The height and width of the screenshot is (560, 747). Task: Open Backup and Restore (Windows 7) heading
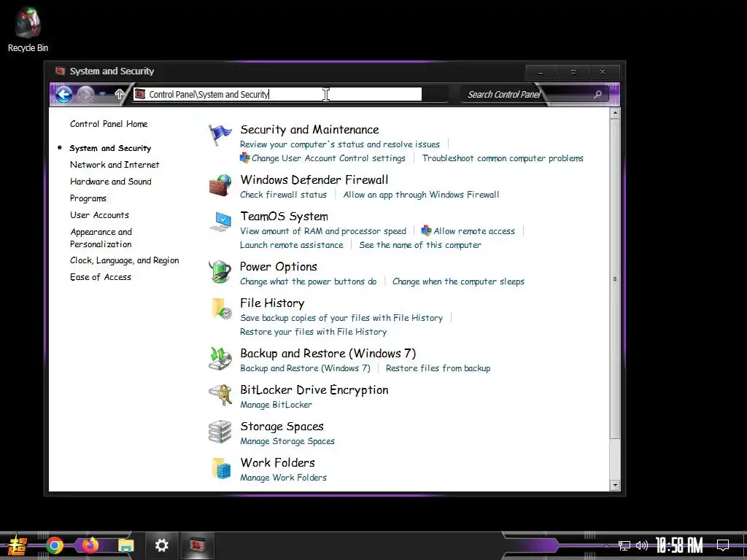coord(328,354)
